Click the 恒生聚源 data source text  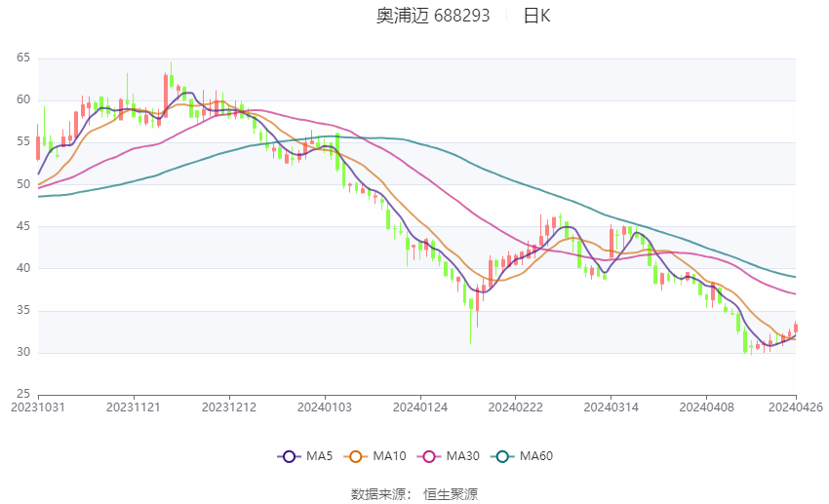(451, 494)
